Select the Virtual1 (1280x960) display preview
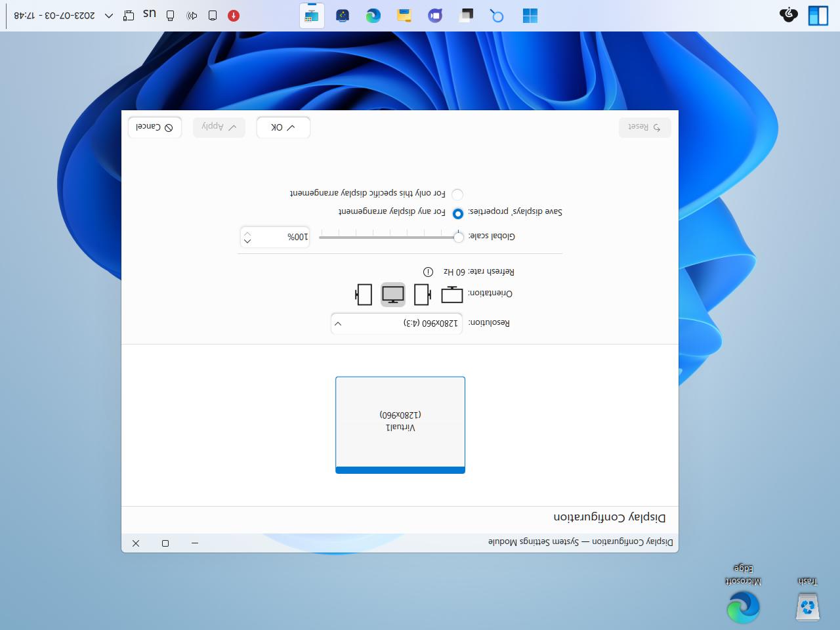The width and height of the screenshot is (840, 630). click(400, 425)
